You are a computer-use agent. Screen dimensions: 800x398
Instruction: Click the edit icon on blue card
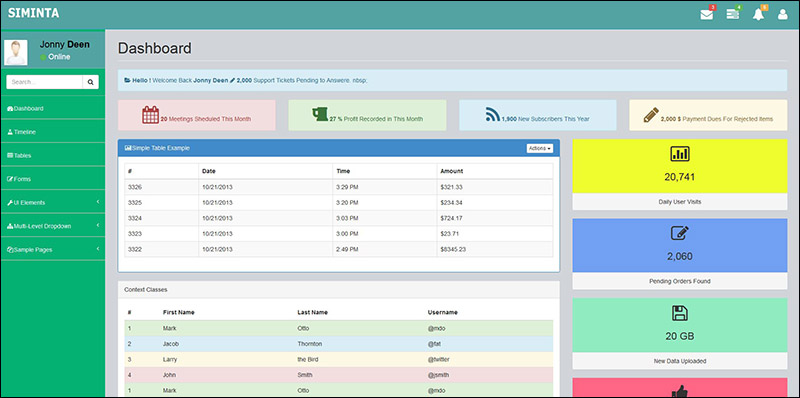click(x=680, y=233)
